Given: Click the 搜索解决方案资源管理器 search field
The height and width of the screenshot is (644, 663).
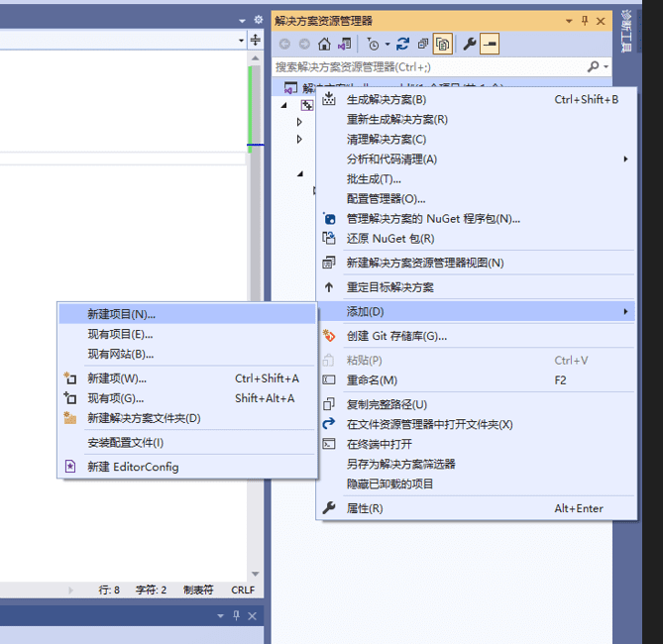Looking at the screenshot, I should coord(426,66).
